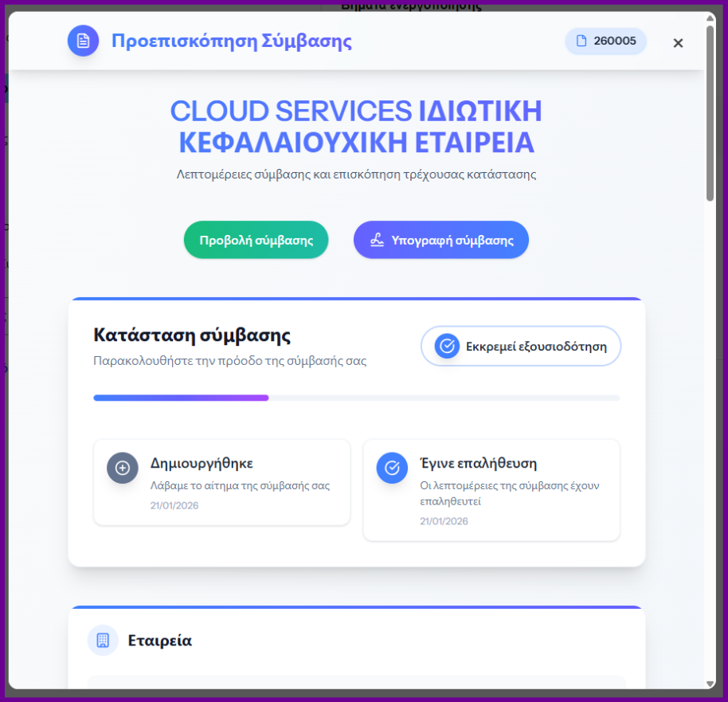Click the building icon beside Εταιρεία
The height and width of the screenshot is (702, 728).
(103, 640)
